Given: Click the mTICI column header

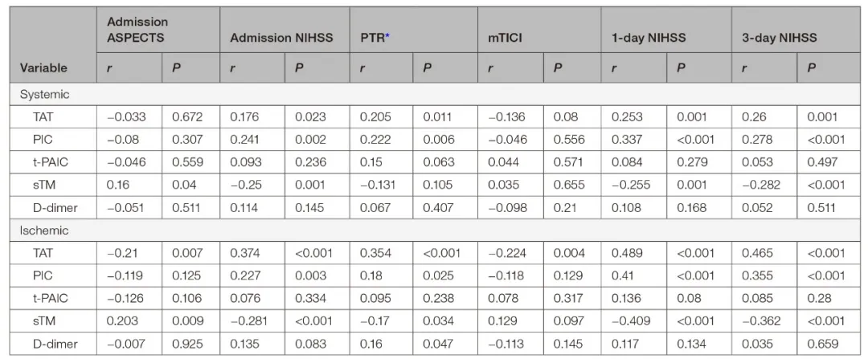Looking at the screenshot, I should point(502,38).
